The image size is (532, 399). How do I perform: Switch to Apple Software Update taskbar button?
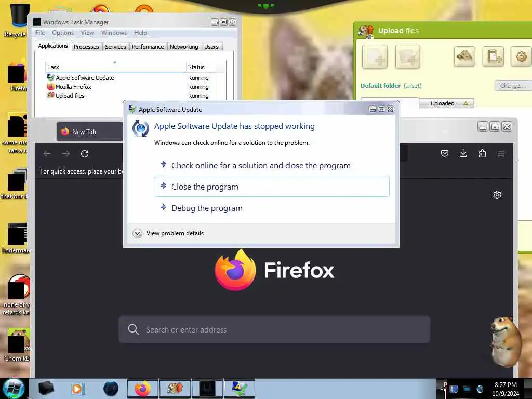coord(240,389)
